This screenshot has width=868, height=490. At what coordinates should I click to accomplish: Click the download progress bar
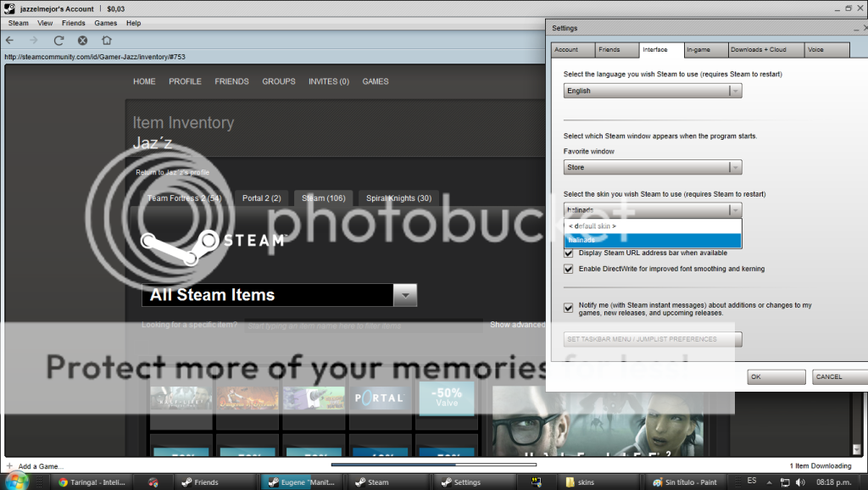(x=433, y=465)
